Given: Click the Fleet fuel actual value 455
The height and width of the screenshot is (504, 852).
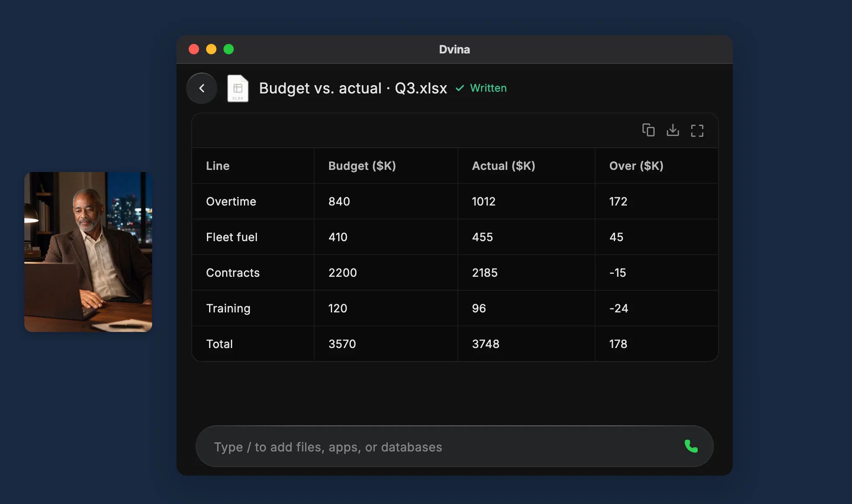Looking at the screenshot, I should tap(483, 237).
